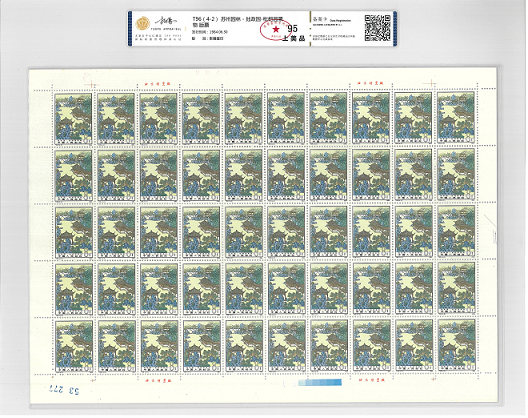Click the stamp in the bottom-left corner
528x418 pixels.
click(74, 346)
